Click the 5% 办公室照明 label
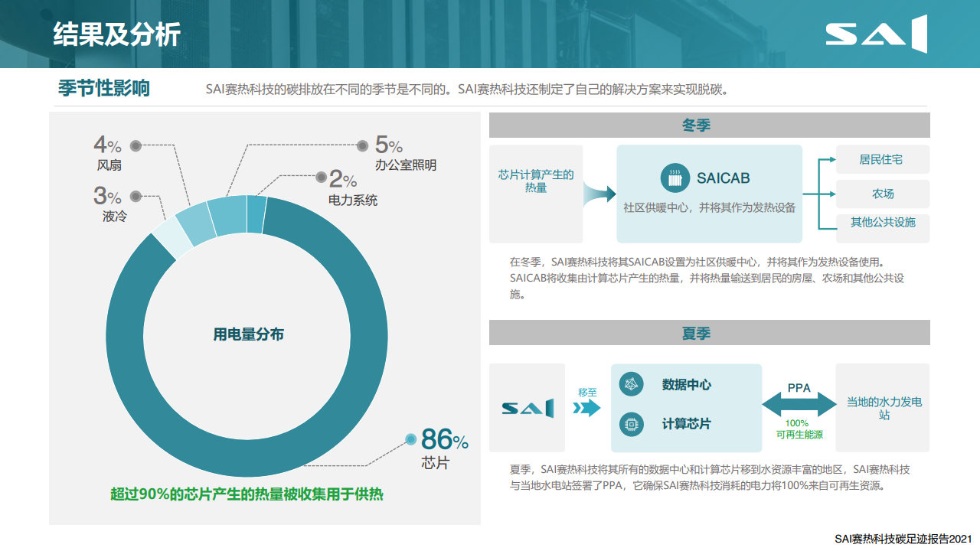Screen dimensions: 980x551 [x=405, y=154]
